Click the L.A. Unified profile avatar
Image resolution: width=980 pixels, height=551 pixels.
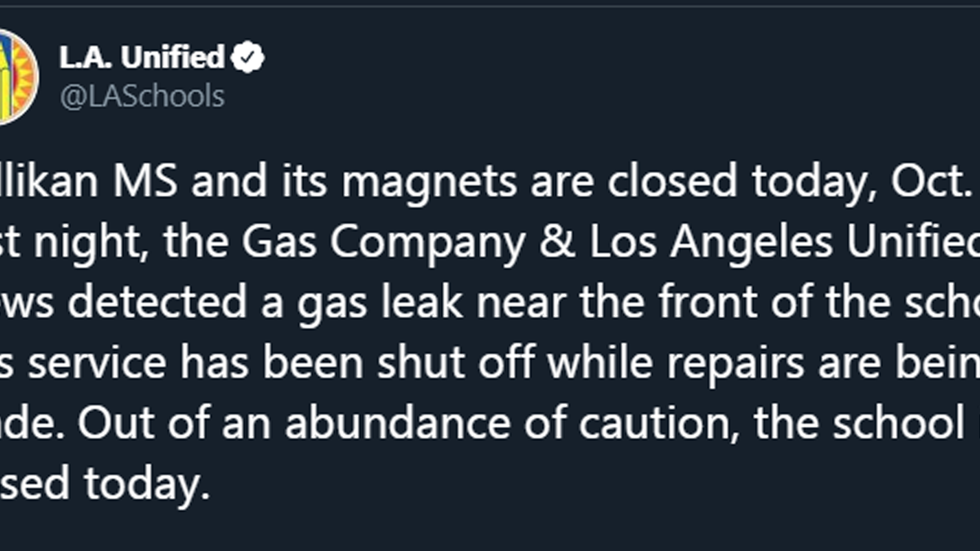pos(16,76)
